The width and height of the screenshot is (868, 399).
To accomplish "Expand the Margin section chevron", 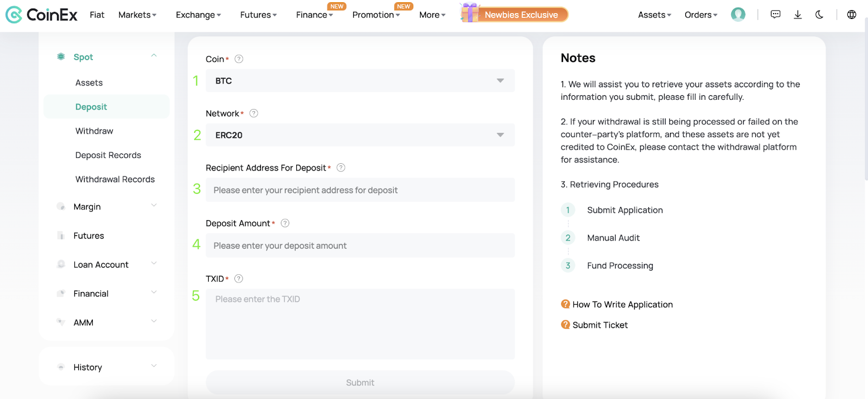I will (x=154, y=205).
